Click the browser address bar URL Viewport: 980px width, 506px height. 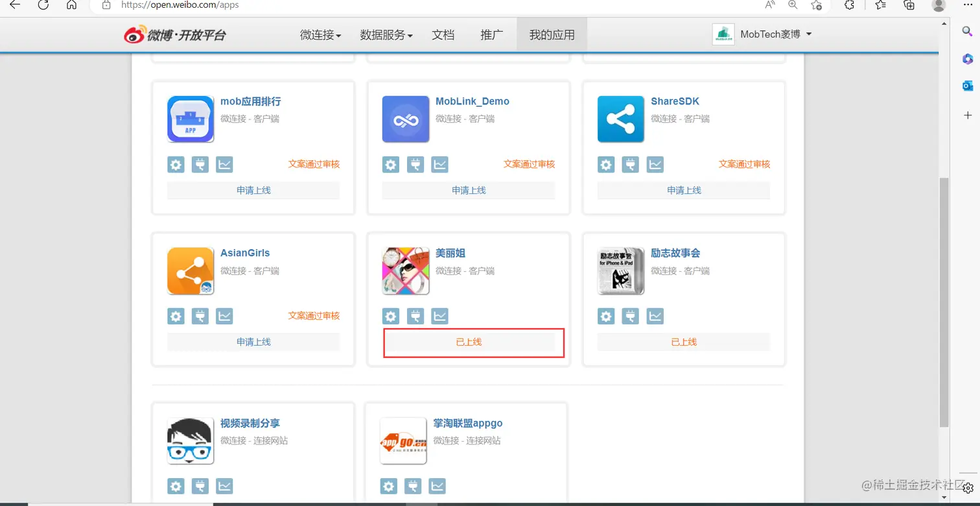180,5
